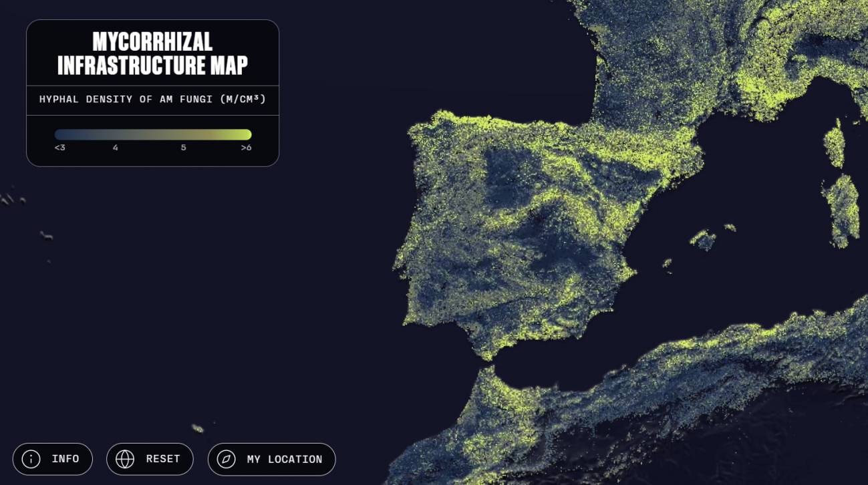Click MY LOCATION text label
This screenshot has height=485, width=868.
click(285, 459)
